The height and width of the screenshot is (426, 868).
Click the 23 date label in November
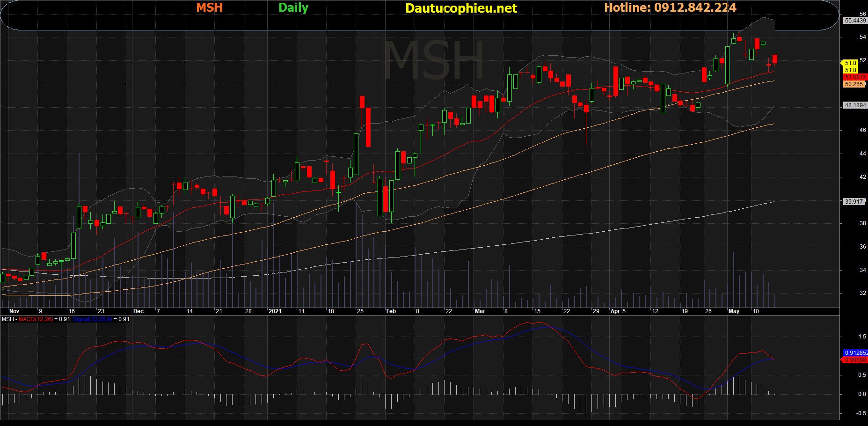[x=101, y=311]
